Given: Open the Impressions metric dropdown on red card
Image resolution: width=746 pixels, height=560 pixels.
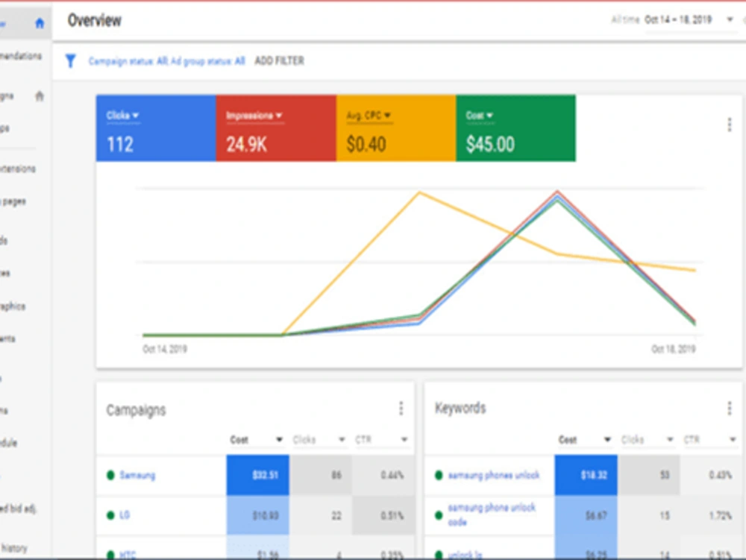Looking at the screenshot, I should (x=254, y=116).
